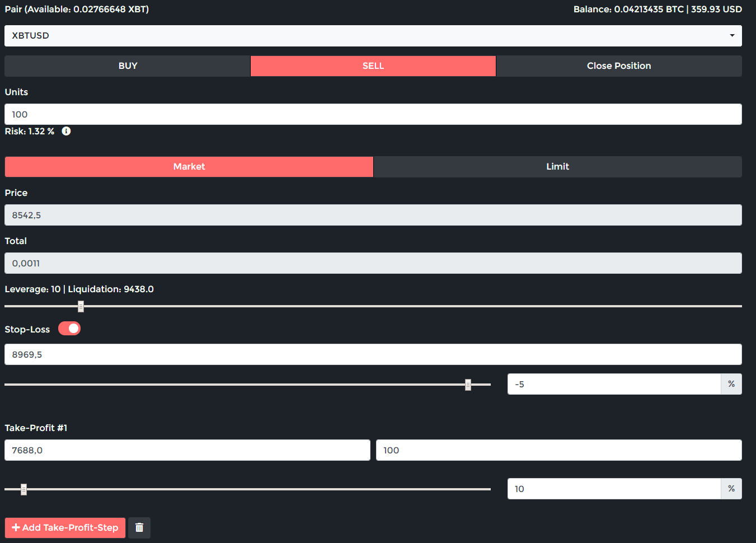Click the disabled Price field 8542,5
This screenshot has width=756, height=543.
[x=373, y=215]
